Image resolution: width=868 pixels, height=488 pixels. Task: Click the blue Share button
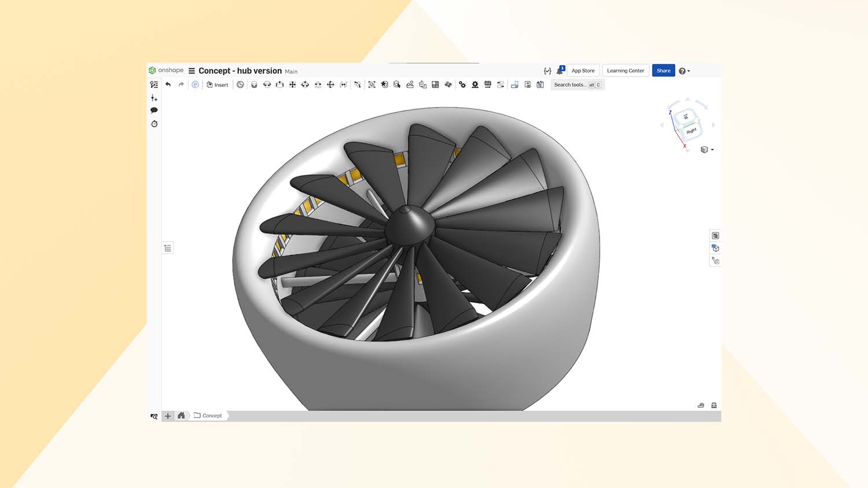coord(663,71)
